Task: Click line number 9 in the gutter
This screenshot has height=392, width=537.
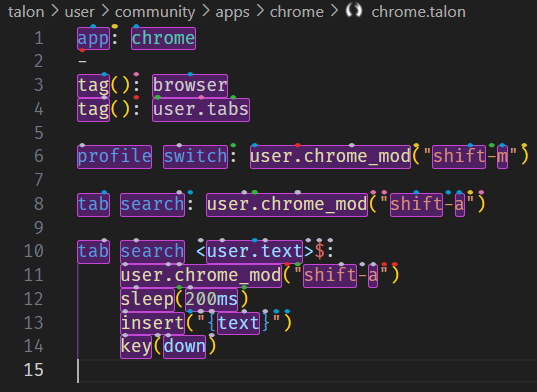Action: pos(39,228)
